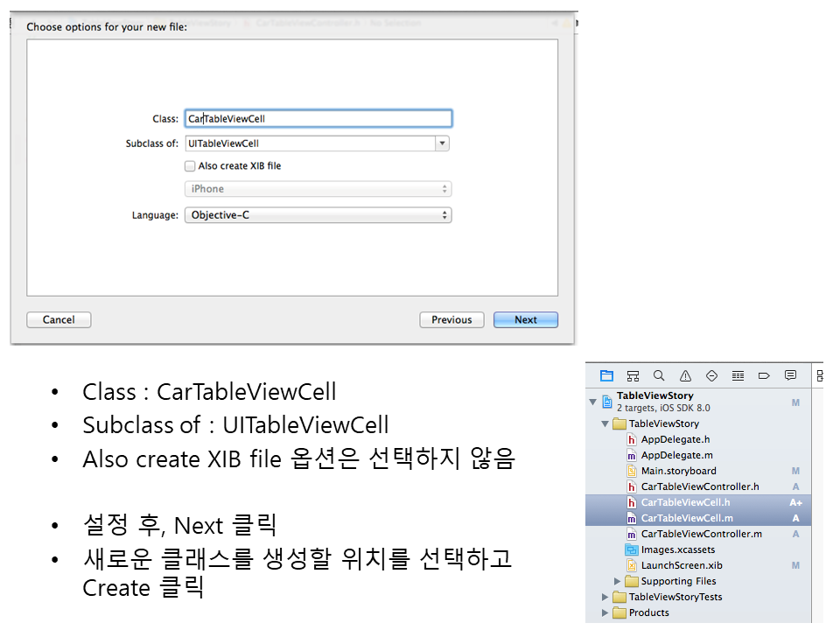Expand the TableViewStoryTests group
Screen dimensions: 840x630
605,597
